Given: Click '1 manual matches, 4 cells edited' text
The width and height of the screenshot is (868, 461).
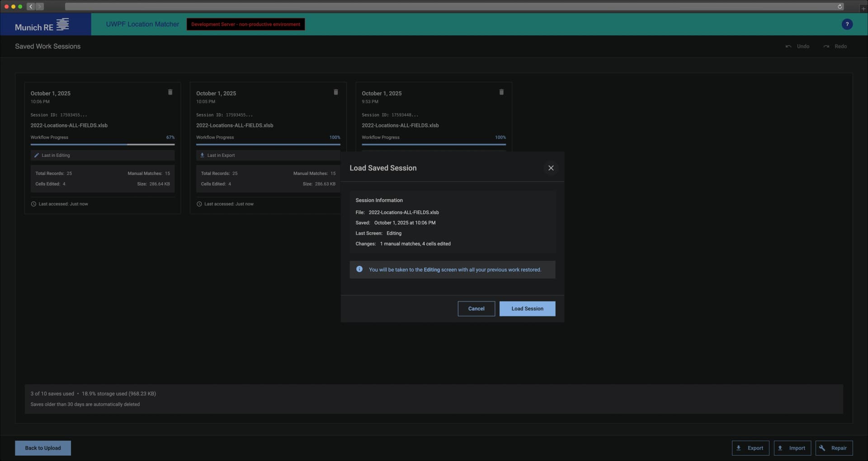Looking at the screenshot, I should click(415, 244).
